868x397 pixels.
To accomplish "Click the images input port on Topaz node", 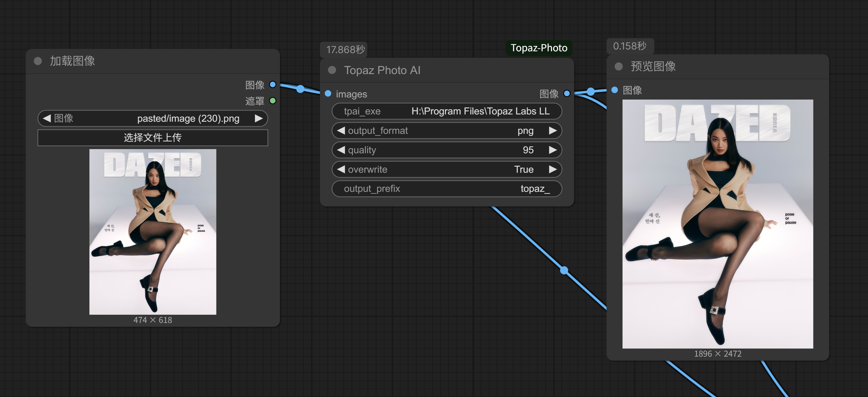I will point(328,93).
